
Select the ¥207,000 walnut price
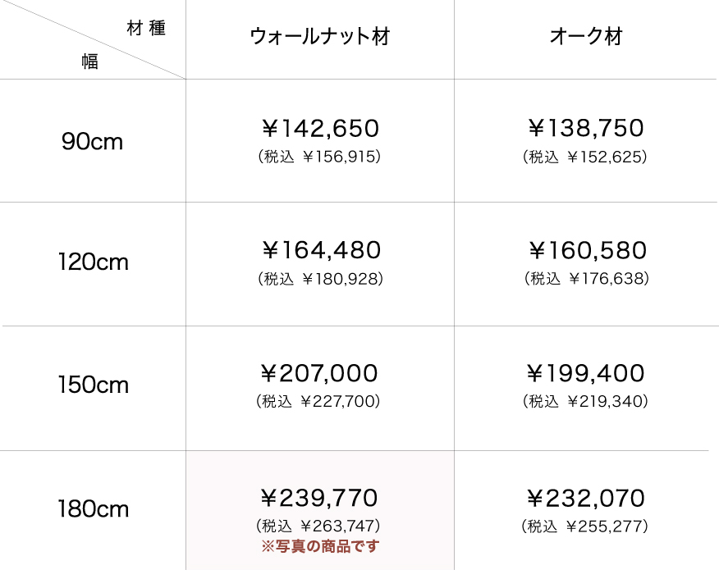pyautogui.click(x=319, y=374)
